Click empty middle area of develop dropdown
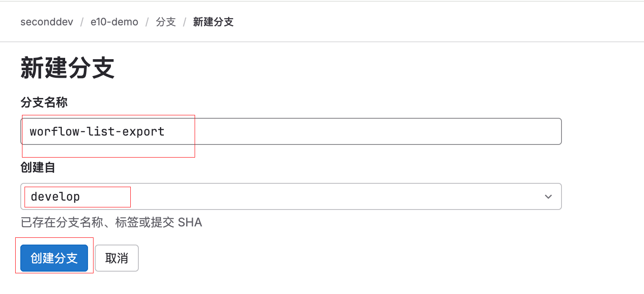Image resolution: width=644 pixels, height=294 pixels. (x=296, y=196)
